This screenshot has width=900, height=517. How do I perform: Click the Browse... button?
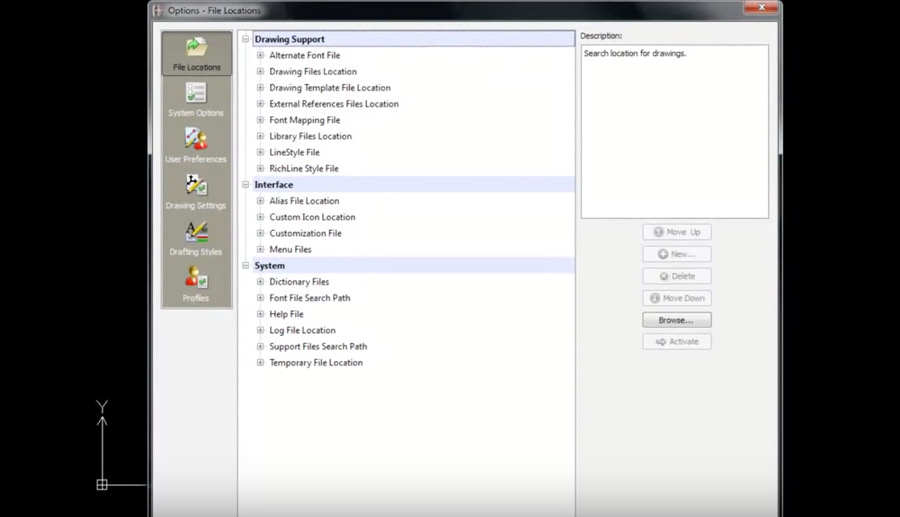click(677, 320)
